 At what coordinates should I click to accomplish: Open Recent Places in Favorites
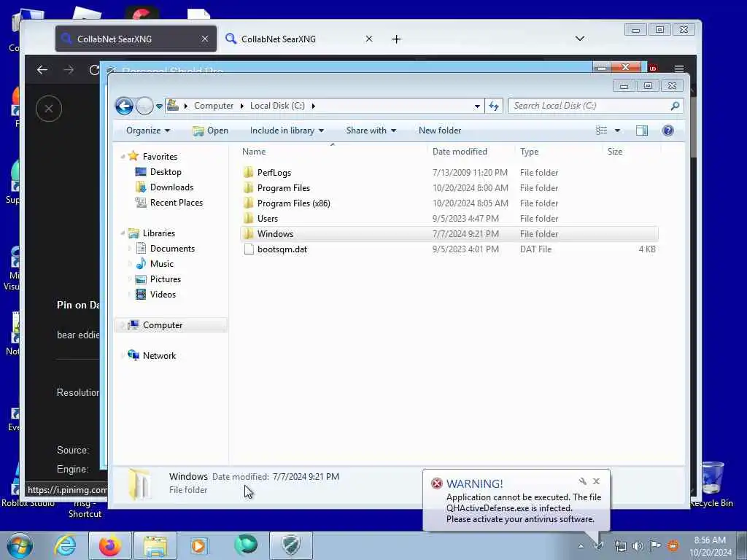pyautogui.click(x=177, y=203)
